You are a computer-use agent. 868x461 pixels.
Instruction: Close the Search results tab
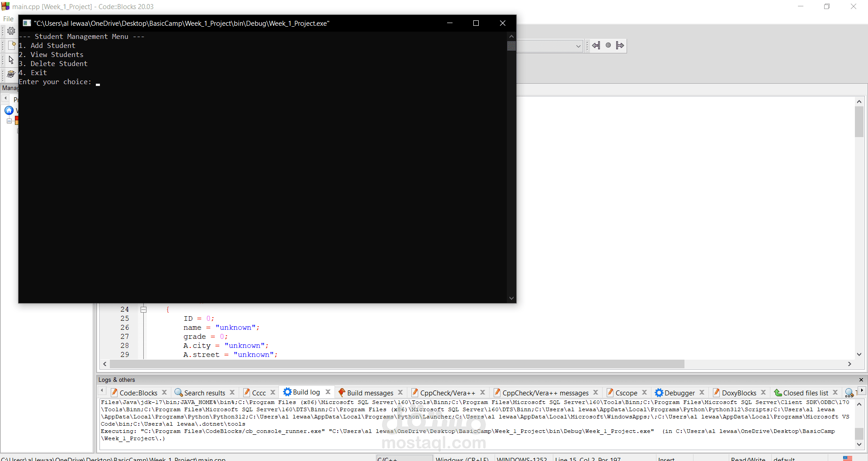pos(232,393)
